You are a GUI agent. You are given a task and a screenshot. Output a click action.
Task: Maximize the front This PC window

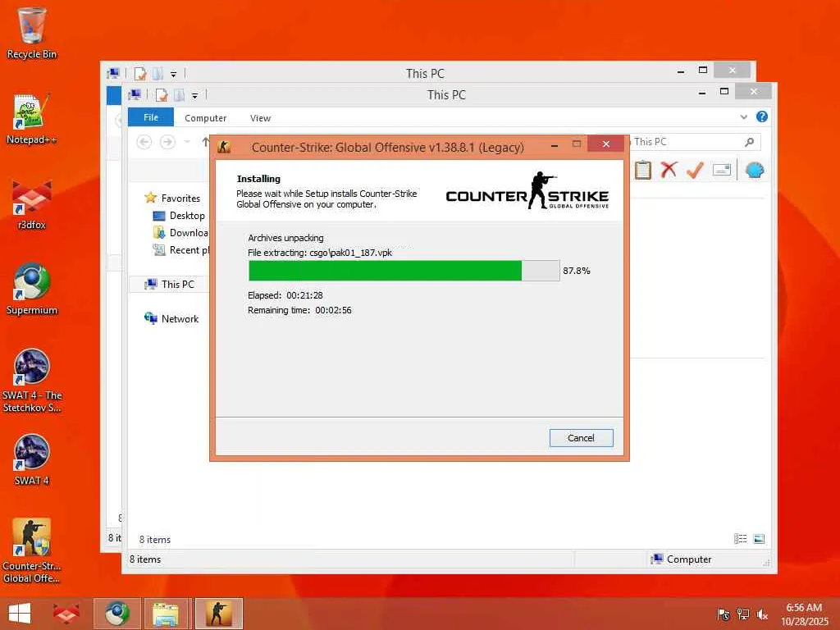pyautogui.click(x=724, y=92)
